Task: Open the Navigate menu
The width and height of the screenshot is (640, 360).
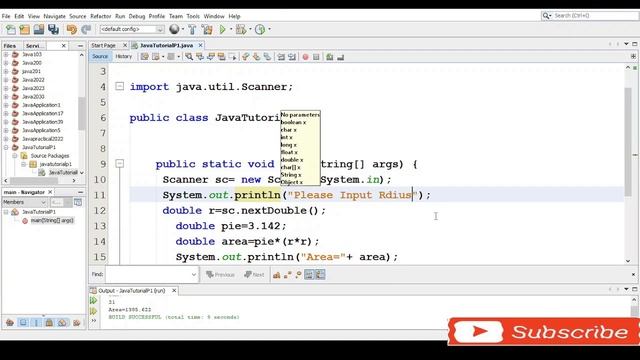Action: coord(54,16)
